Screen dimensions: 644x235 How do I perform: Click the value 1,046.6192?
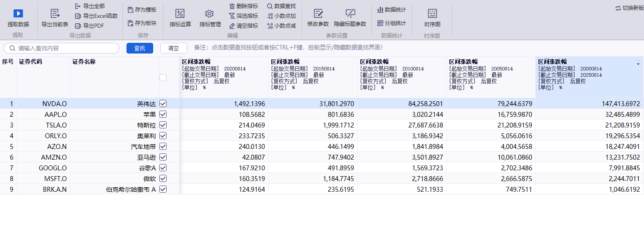coord(624,189)
